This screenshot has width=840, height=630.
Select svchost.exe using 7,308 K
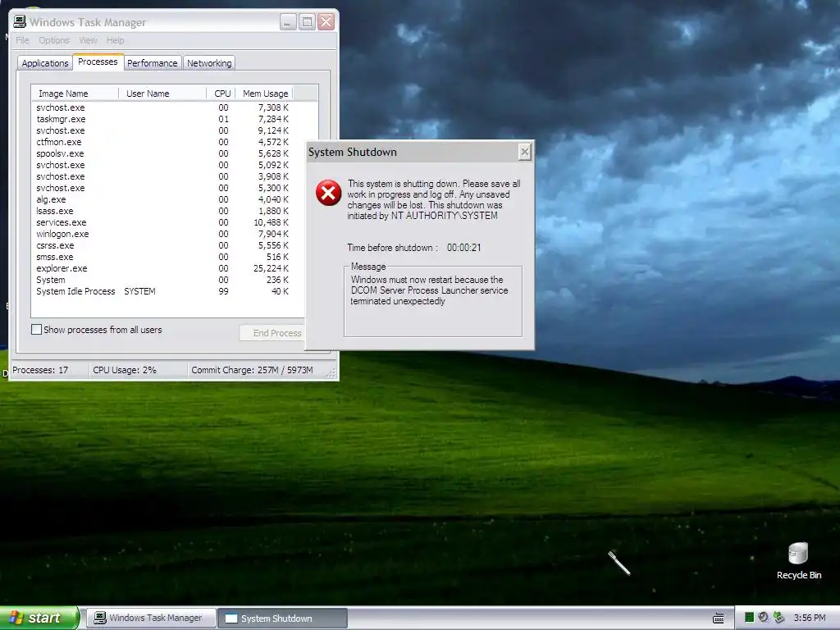click(x=162, y=107)
